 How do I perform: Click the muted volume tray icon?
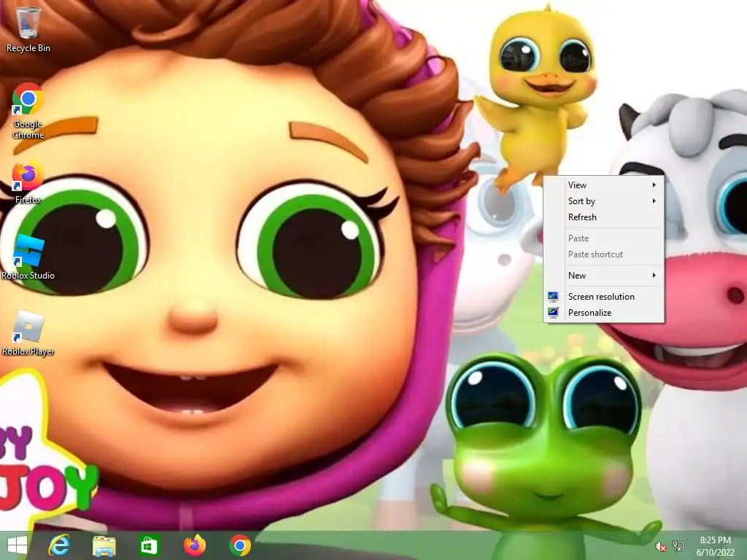click(x=660, y=547)
